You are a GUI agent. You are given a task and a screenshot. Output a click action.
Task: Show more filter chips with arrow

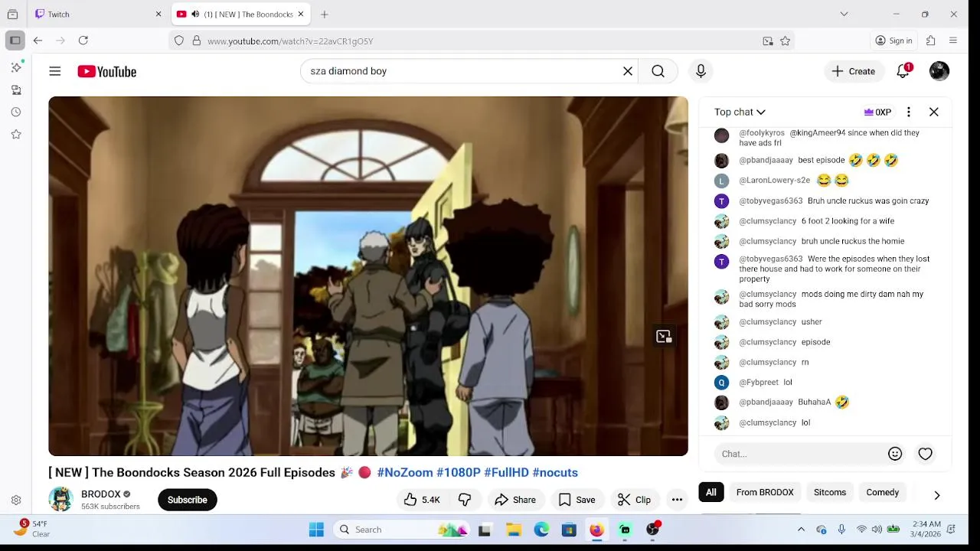(937, 495)
